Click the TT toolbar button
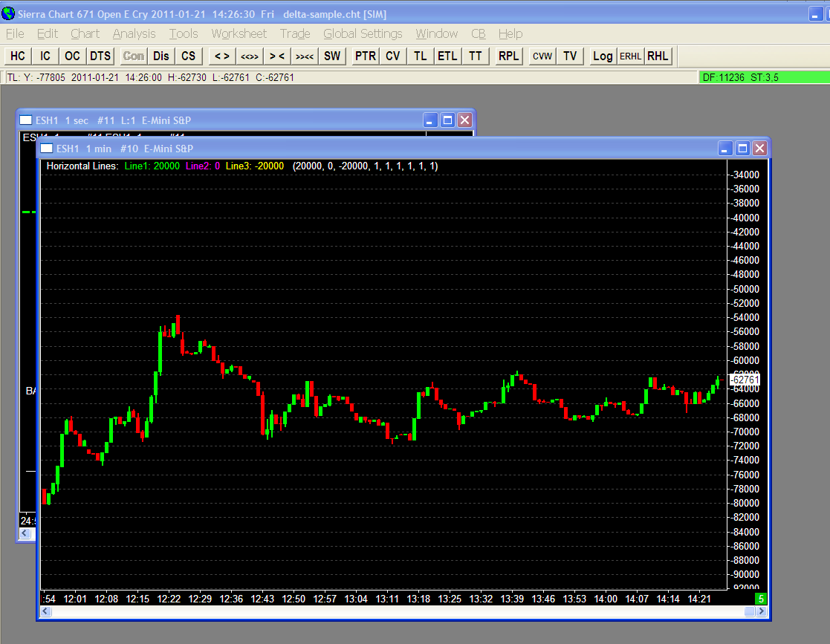This screenshot has height=644, width=830. pos(476,56)
